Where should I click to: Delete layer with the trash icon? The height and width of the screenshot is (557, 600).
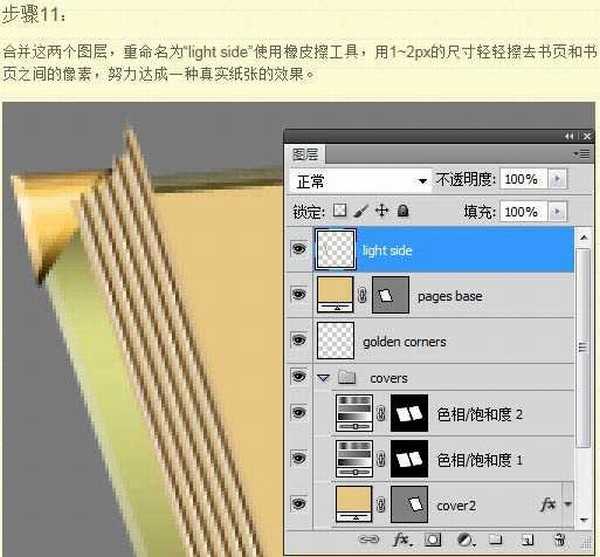tap(558, 540)
